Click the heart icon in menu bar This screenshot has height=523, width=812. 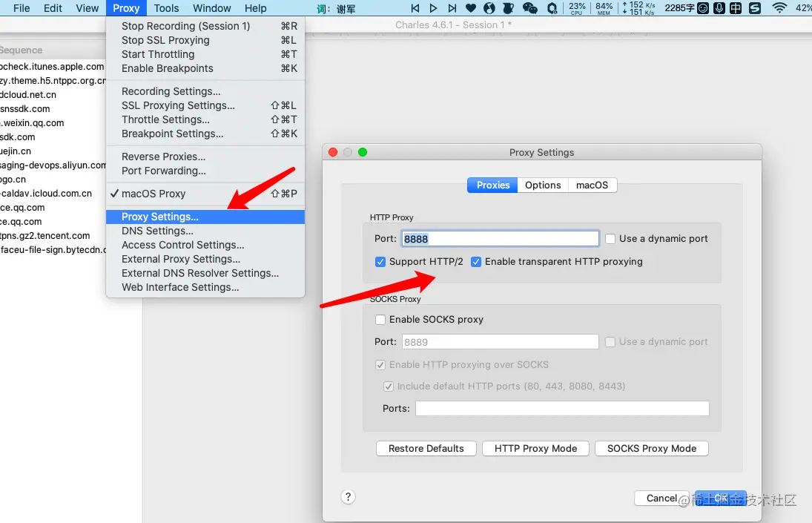point(471,7)
